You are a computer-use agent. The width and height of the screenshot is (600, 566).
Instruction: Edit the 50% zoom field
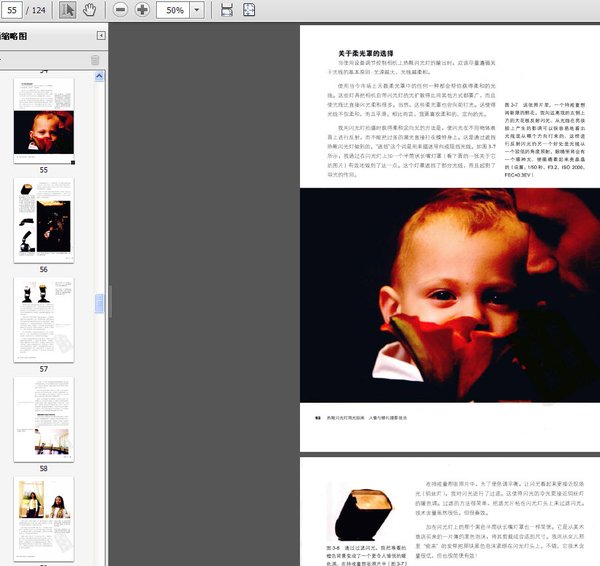pos(173,10)
